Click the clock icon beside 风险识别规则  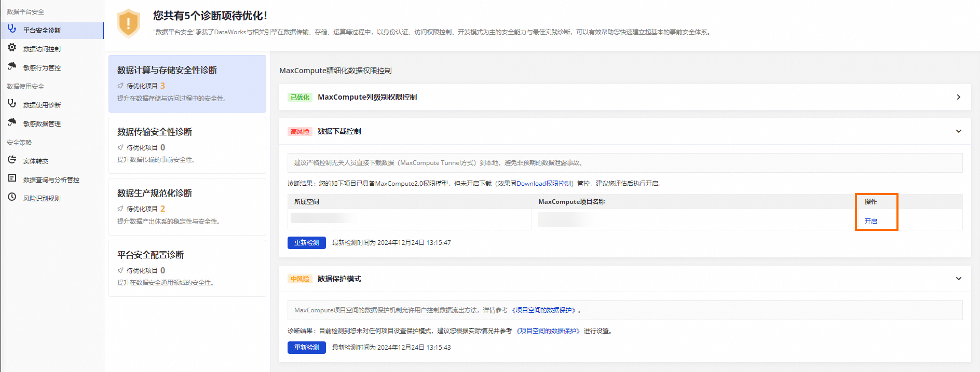pos(12,197)
